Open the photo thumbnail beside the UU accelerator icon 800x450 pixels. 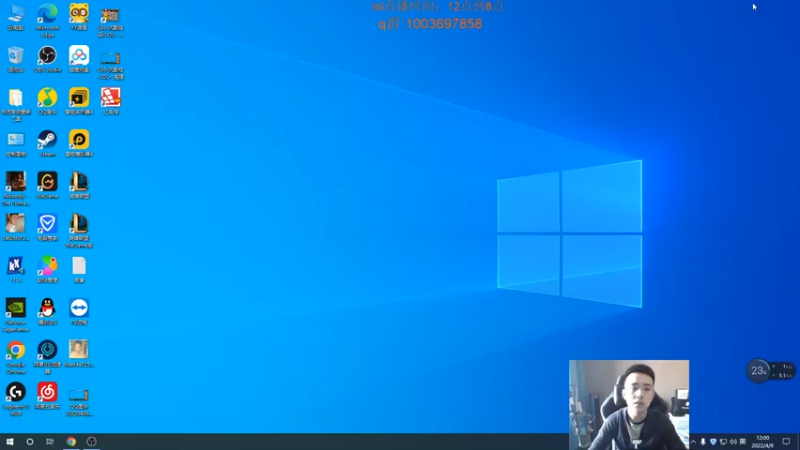(x=79, y=354)
